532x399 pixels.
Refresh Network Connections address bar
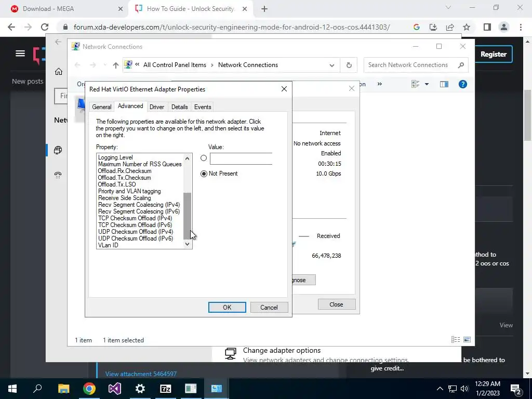click(x=349, y=65)
